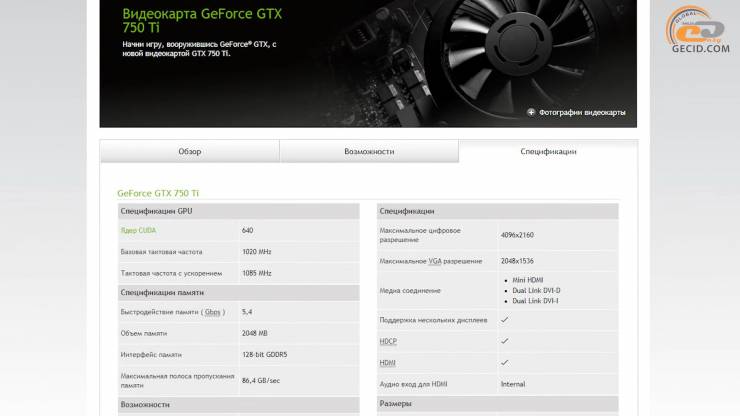This screenshot has height=416, width=740.
Task: Click the Mini HDMI list item
Action: (528, 280)
